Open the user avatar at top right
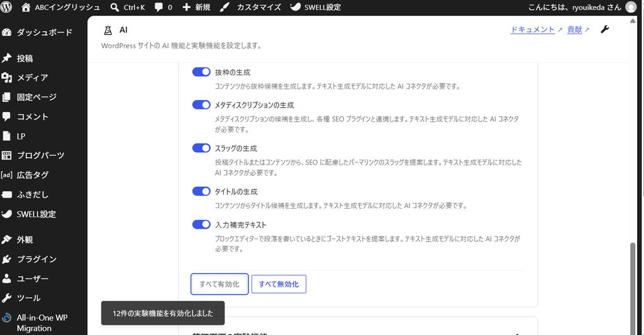 631,7
